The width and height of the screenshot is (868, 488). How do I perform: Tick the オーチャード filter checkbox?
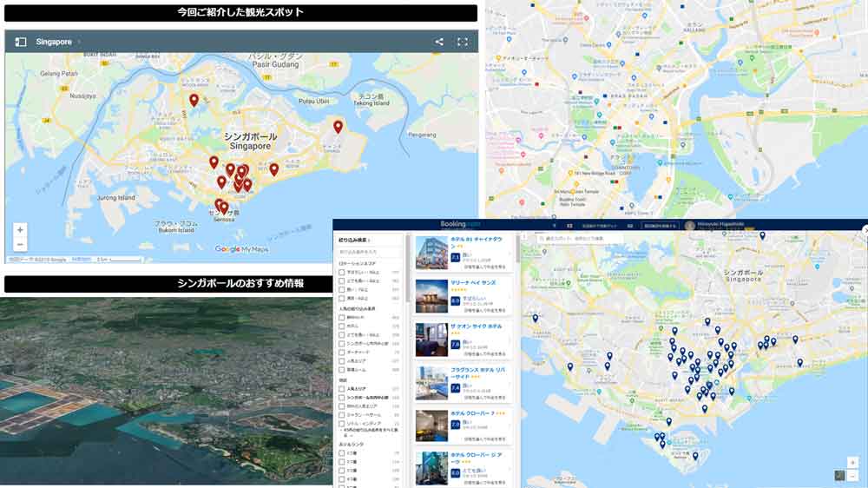(341, 353)
